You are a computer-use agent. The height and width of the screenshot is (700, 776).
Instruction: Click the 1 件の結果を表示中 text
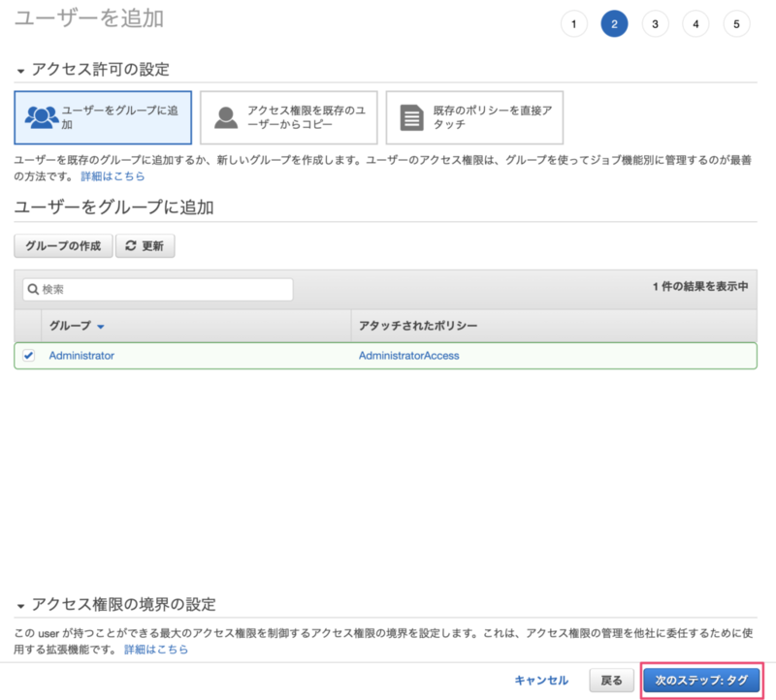[700, 286]
